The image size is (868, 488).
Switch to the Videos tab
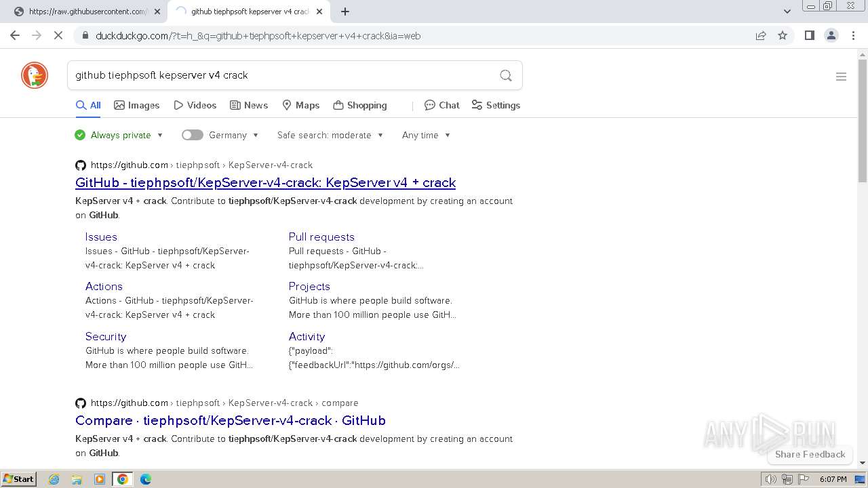pyautogui.click(x=195, y=105)
